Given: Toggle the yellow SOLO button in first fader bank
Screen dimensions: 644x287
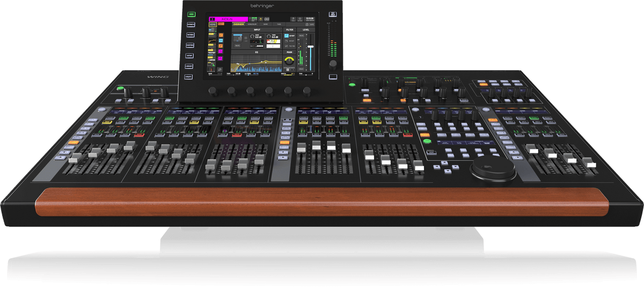Looking at the screenshot, I should pos(107,122).
